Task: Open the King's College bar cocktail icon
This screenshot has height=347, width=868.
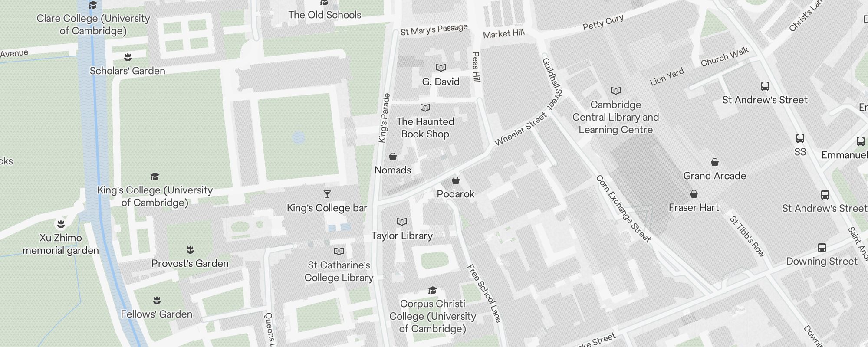Action: (x=327, y=194)
